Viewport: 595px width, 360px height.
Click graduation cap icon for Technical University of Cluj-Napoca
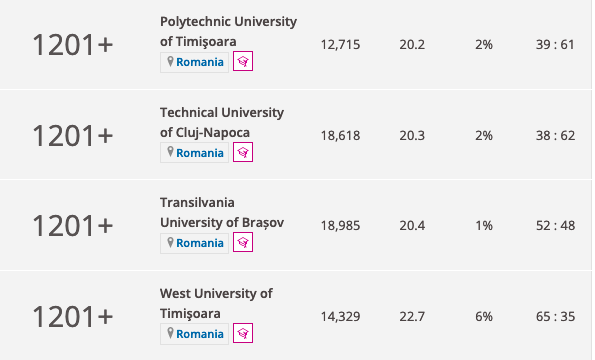coord(243,152)
